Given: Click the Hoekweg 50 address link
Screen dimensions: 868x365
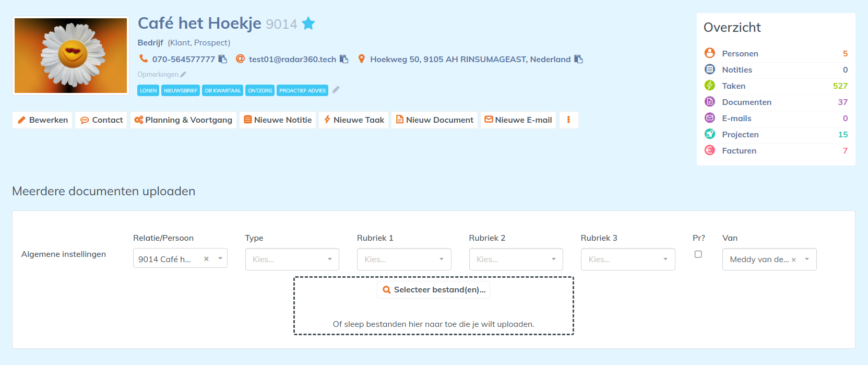Looking at the screenshot, I should point(470,59).
